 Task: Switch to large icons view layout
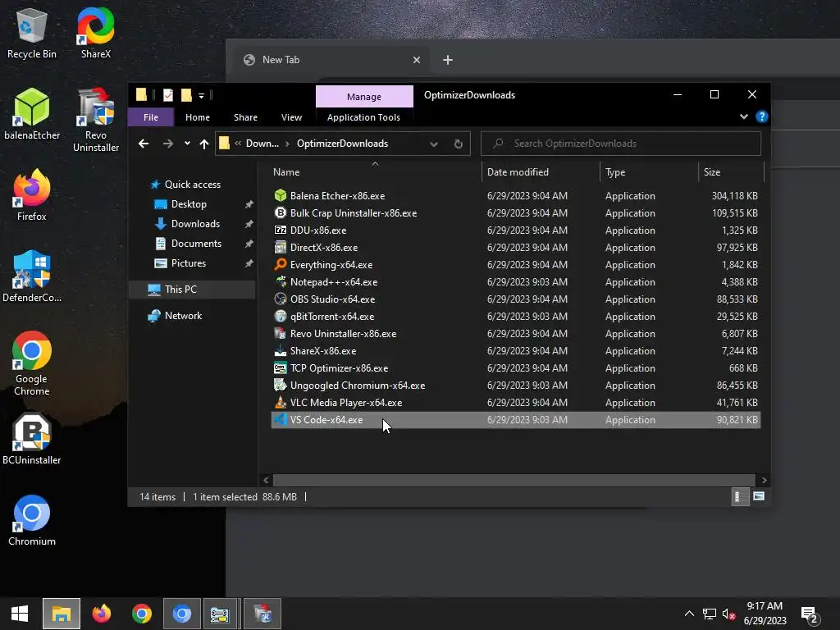759,496
